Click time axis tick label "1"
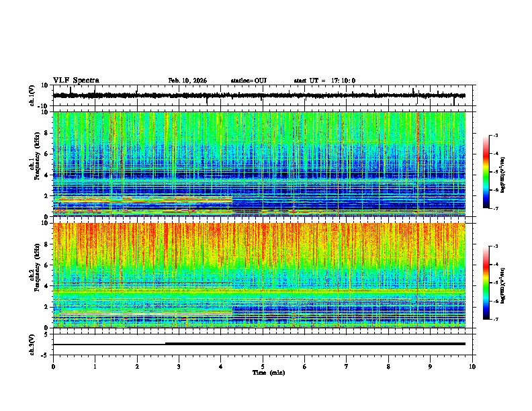 point(95,366)
